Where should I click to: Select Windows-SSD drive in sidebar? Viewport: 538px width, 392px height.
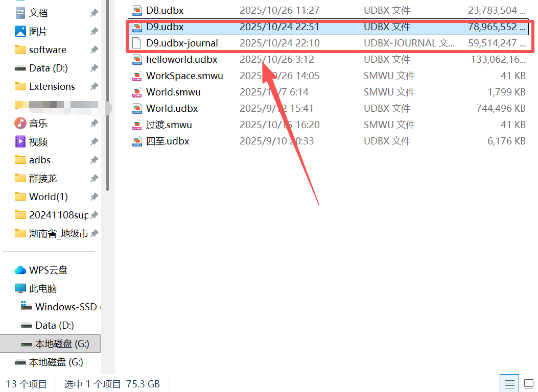(65, 307)
